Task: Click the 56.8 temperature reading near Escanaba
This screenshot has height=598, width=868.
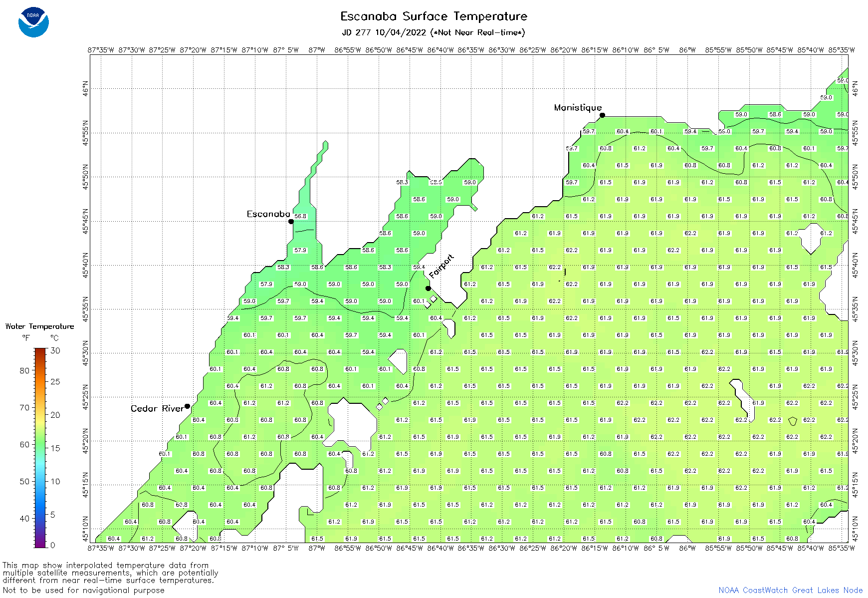Action: pyautogui.click(x=300, y=216)
